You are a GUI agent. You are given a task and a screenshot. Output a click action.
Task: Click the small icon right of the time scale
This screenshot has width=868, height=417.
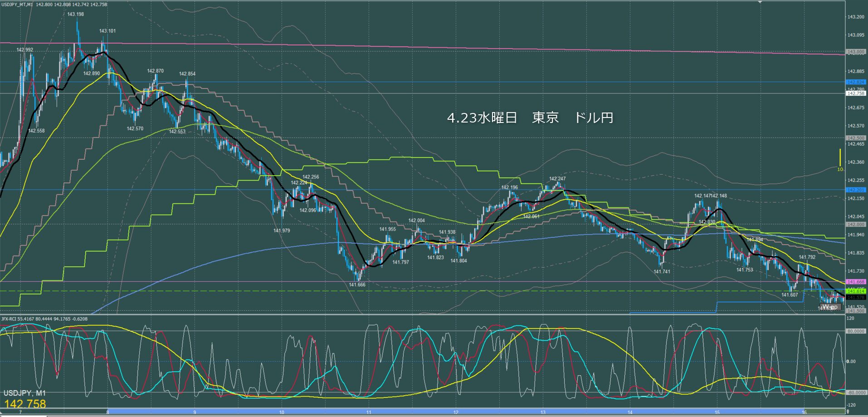click(x=848, y=412)
